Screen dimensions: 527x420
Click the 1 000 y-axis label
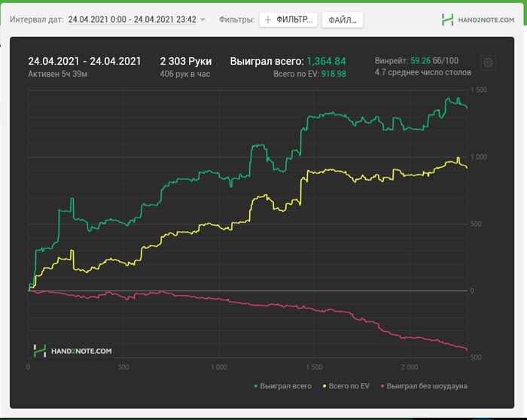pos(479,157)
